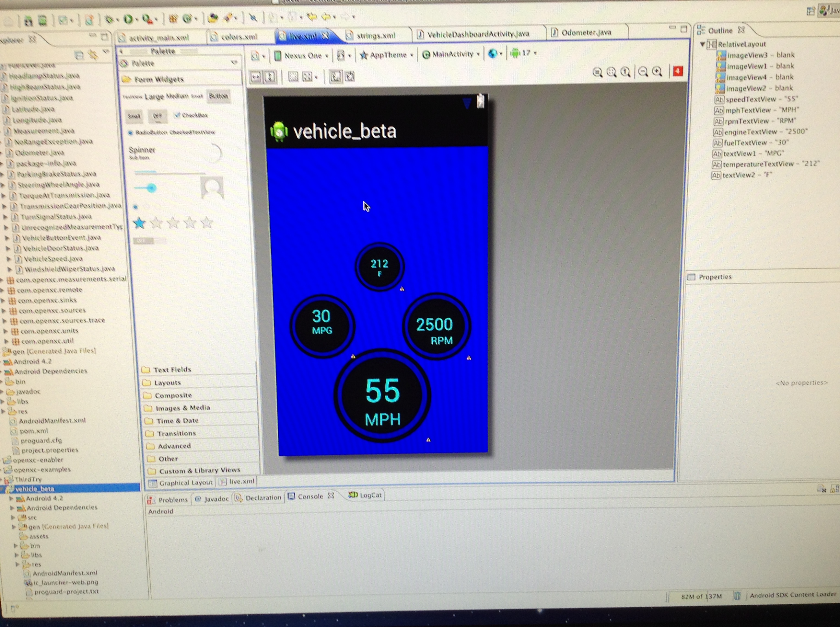Switch to the strings.xml editor tab
840x627 pixels.
(x=375, y=36)
